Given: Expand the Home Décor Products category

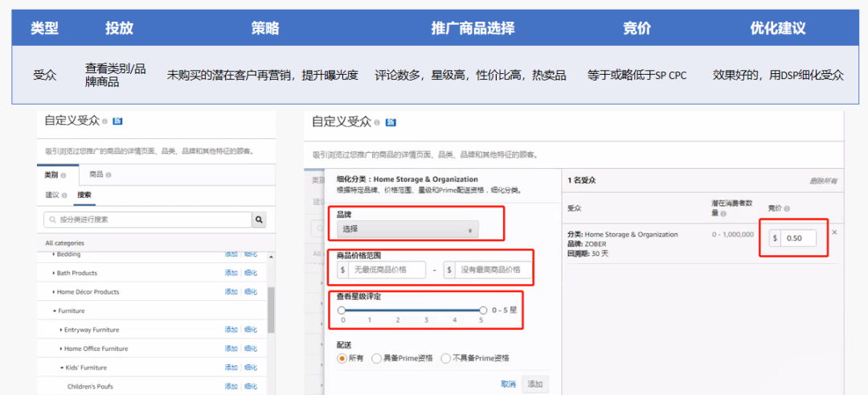Looking at the screenshot, I should (55, 292).
